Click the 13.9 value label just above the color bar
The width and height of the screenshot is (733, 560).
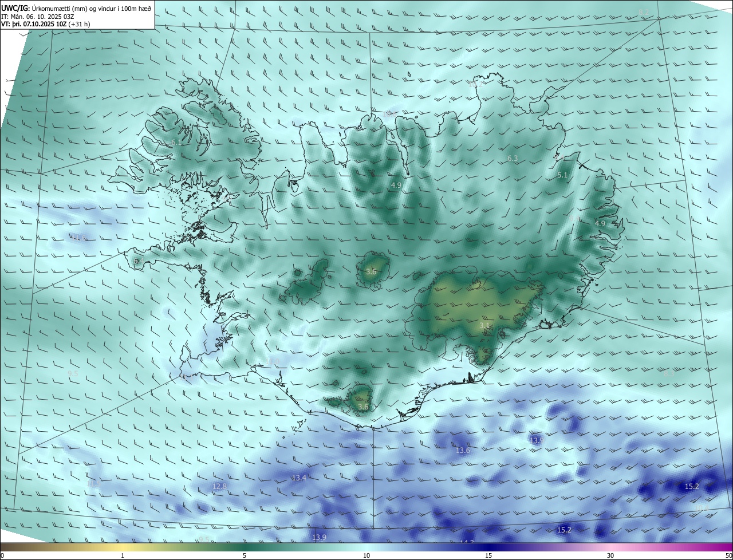(x=319, y=537)
